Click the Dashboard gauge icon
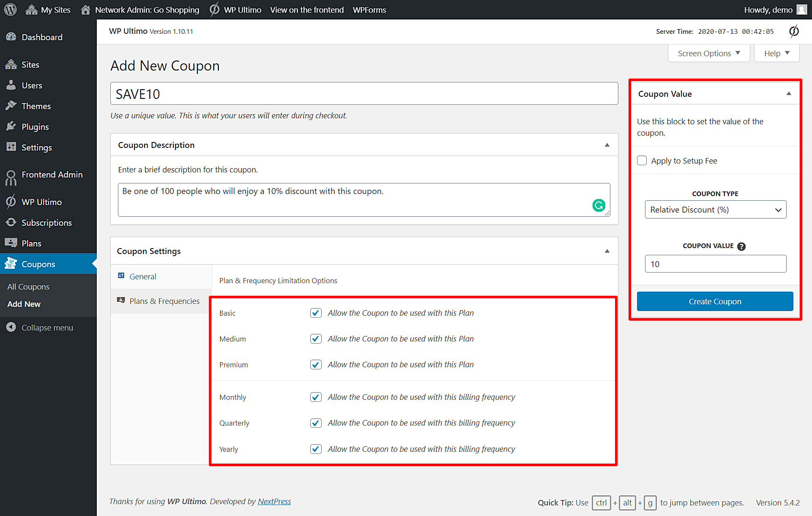This screenshot has width=812, height=516. (x=11, y=37)
